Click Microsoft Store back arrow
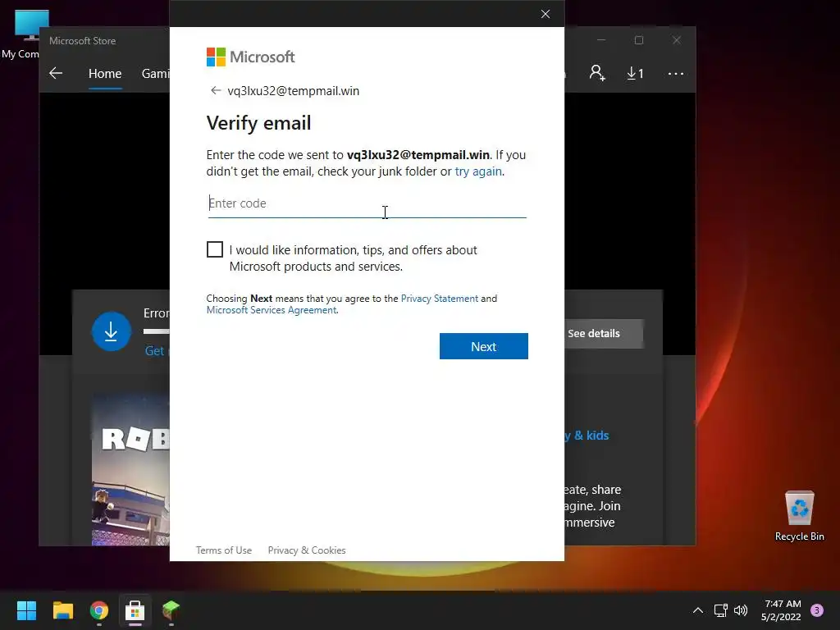Screen dimensions: 840x630 pyautogui.click(x=56, y=73)
